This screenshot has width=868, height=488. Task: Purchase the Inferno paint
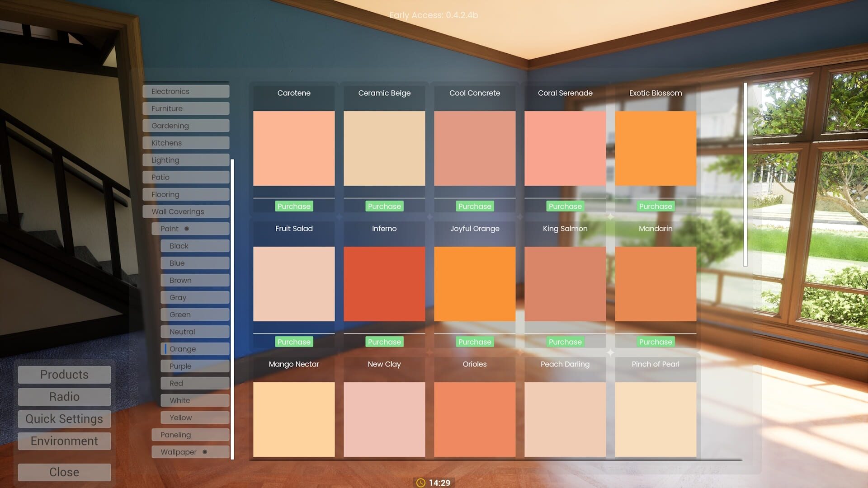pyautogui.click(x=384, y=342)
